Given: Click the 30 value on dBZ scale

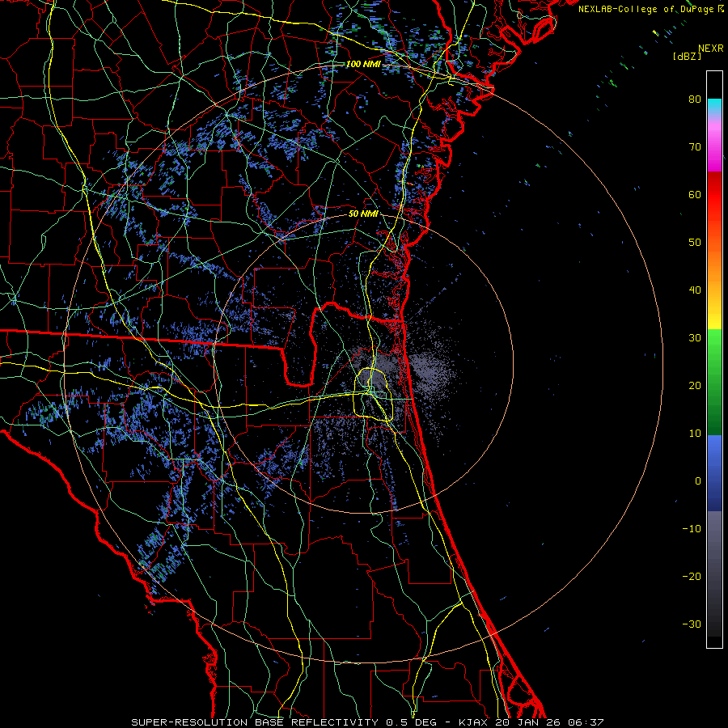Looking at the screenshot, I should click(695, 337).
